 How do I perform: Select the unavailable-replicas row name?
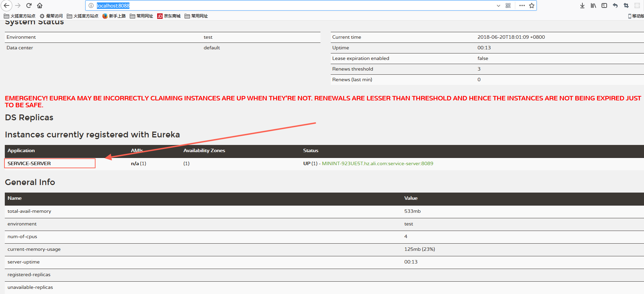(30, 287)
